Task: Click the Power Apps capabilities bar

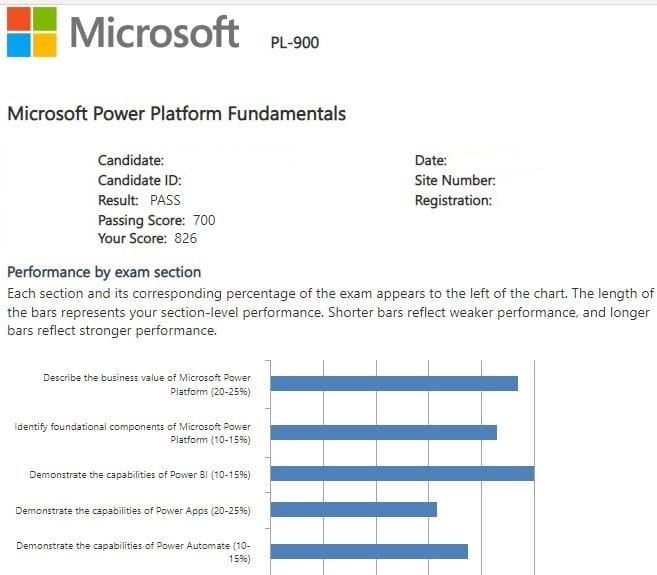Action: pyautogui.click(x=354, y=510)
